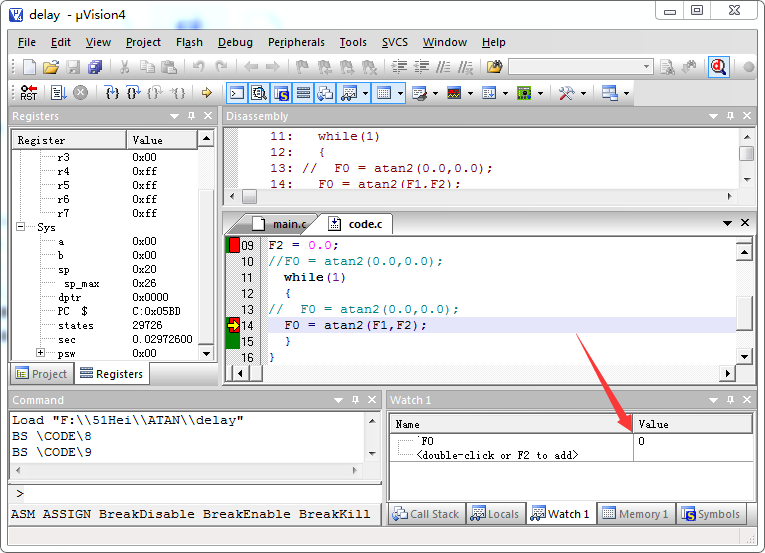Pin the Watch 1 panel

point(730,400)
